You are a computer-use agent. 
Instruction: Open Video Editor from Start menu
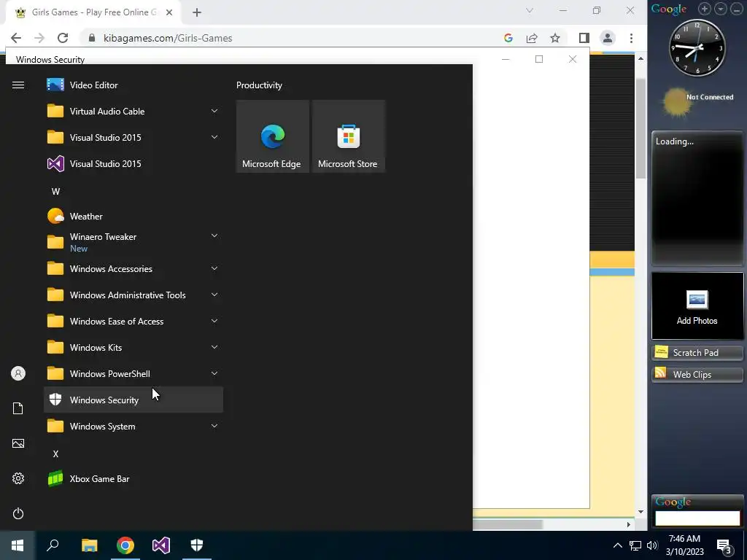coord(133,85)
